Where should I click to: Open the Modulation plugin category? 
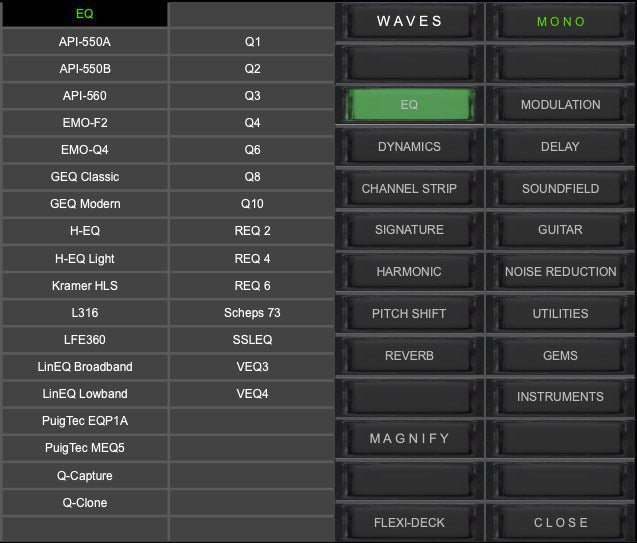(x=560, y=105)
